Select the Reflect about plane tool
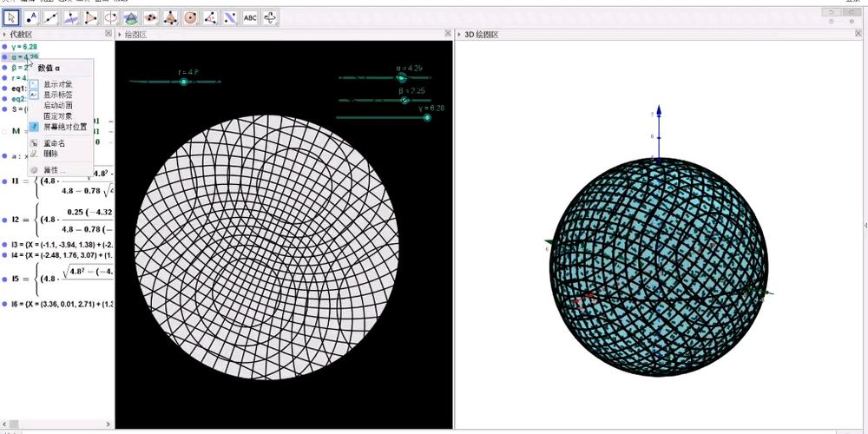This screenshot has width=868, height=434. coord(230,17)
